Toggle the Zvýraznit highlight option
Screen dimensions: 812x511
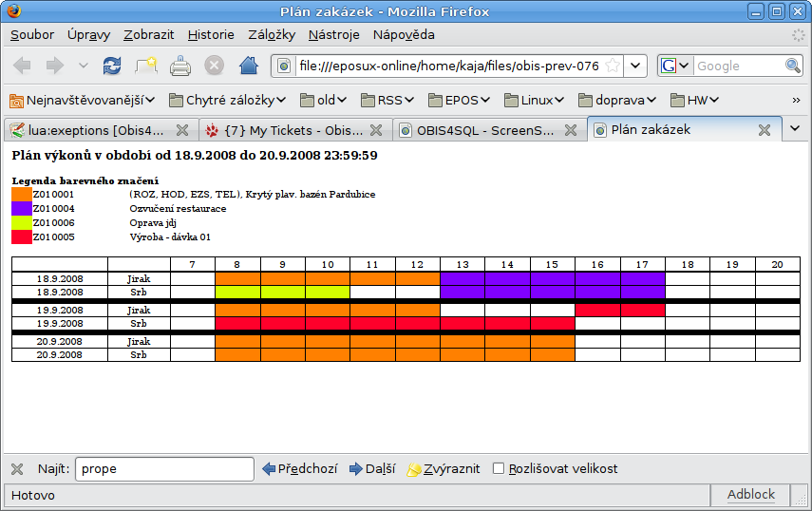443,469
